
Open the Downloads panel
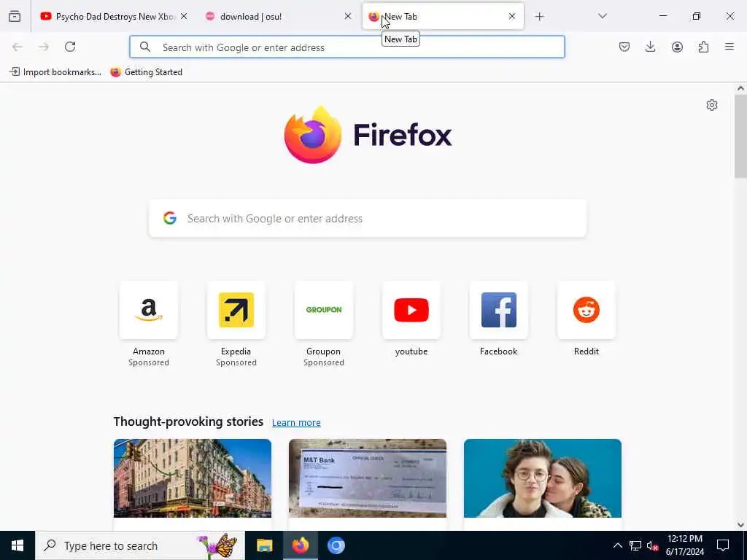650,47
